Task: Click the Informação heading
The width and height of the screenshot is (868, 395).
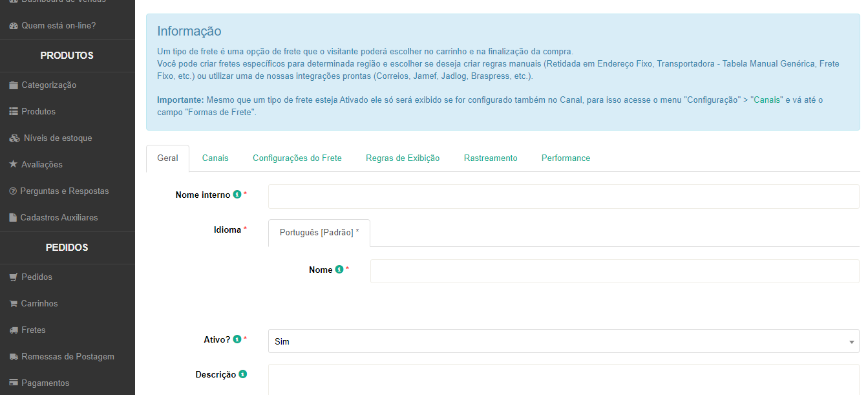Action: pos(189,31)
